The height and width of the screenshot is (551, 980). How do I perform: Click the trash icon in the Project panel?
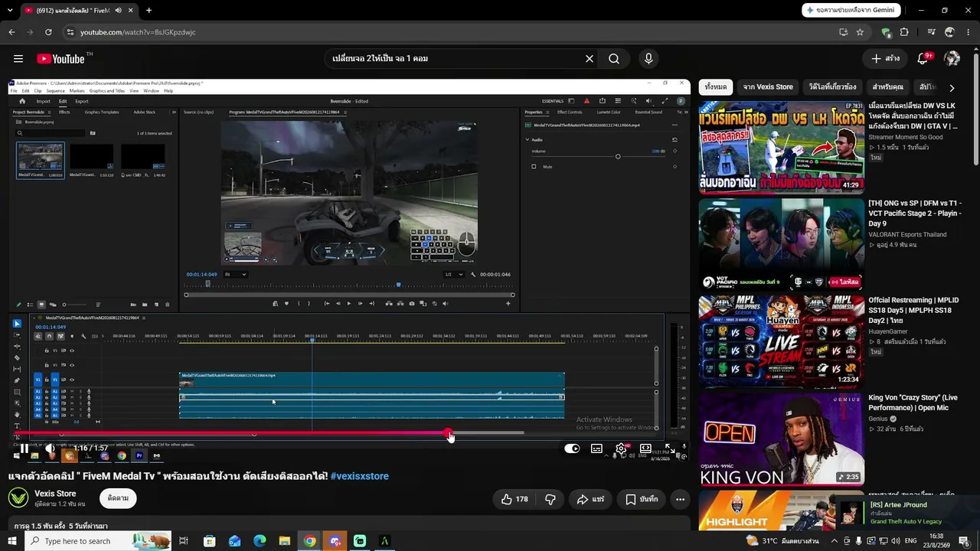click(x=168, y=305)
